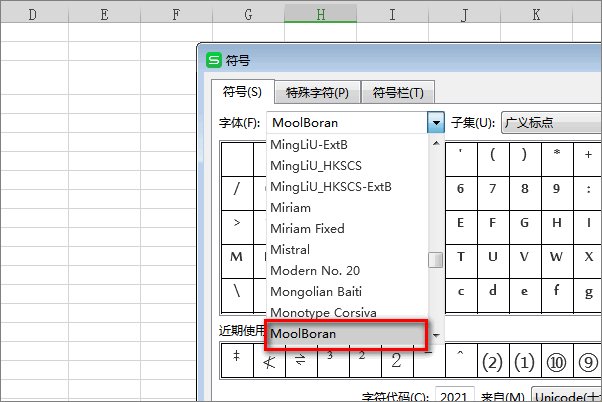
Task: Pick the letter V symbol
Action: click(x=525, y=261)
